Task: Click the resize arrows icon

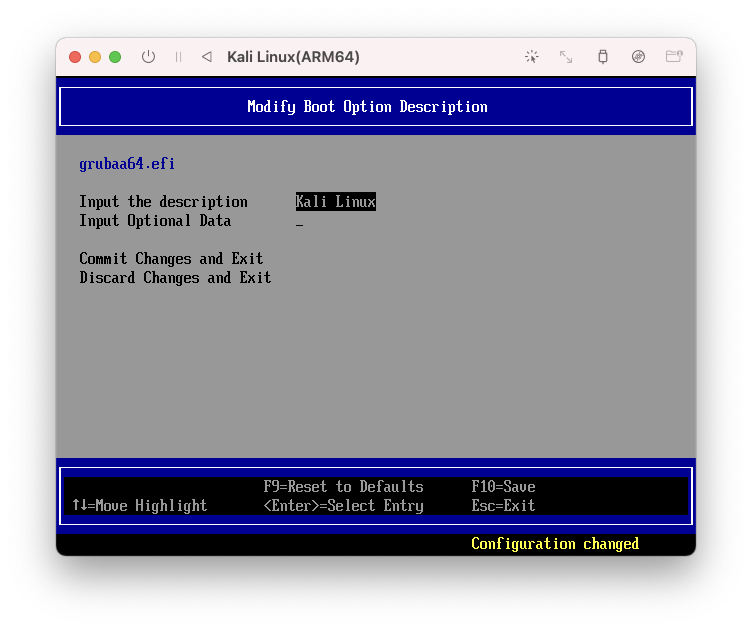Action: click(x=566, y=57)
